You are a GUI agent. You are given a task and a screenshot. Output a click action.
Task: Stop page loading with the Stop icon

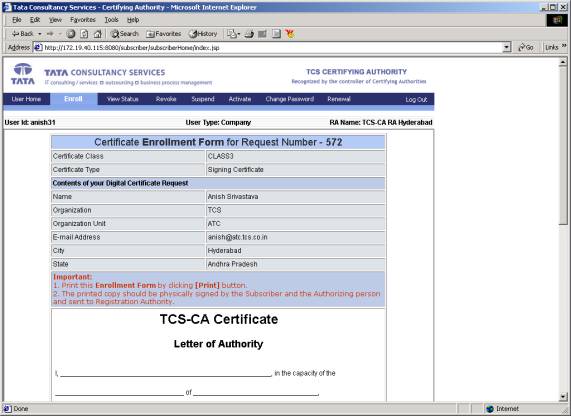[x=71, y=34]
